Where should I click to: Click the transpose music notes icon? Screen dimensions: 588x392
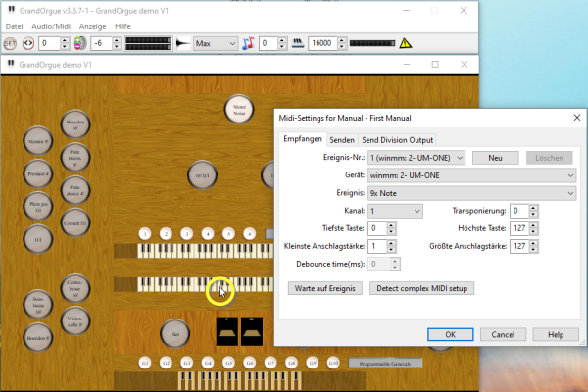click(x=248, y=43)
